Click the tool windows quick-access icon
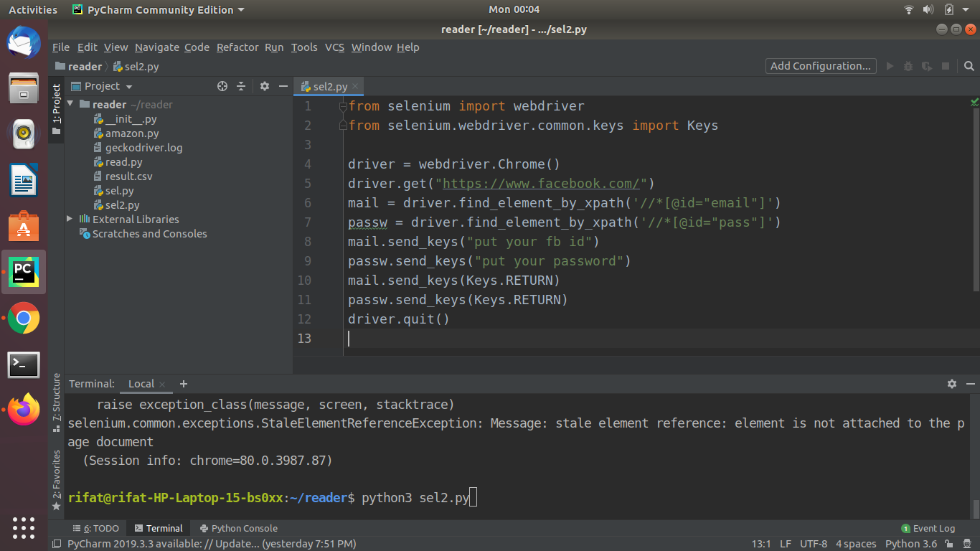The width and height of the screenshot is (980, 551). 57,544
